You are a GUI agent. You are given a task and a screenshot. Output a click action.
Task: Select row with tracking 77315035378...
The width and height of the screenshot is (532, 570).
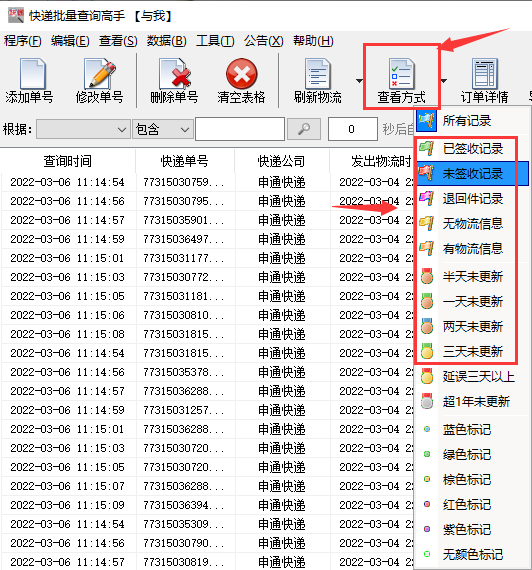[x=207, y=372]
